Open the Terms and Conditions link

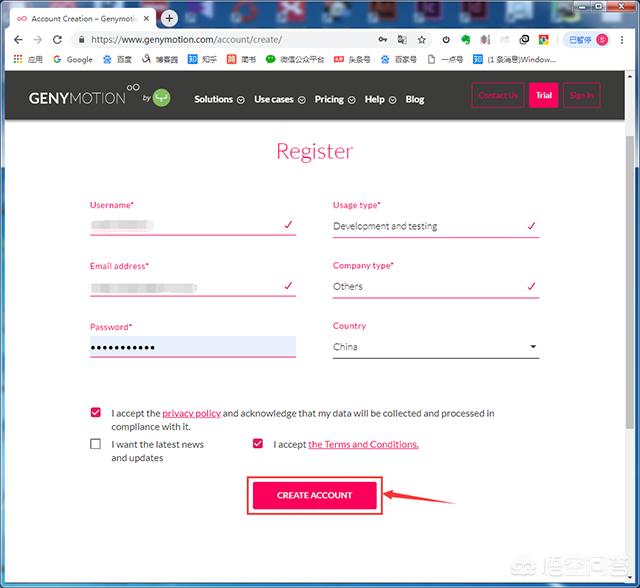point(363,444)
